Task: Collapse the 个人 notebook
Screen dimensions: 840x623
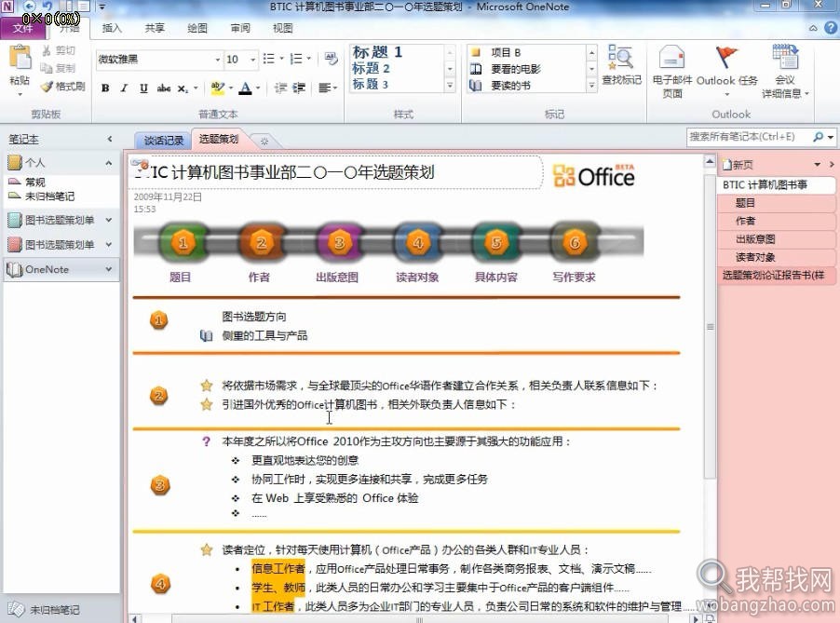Action: tap(109, 163)
